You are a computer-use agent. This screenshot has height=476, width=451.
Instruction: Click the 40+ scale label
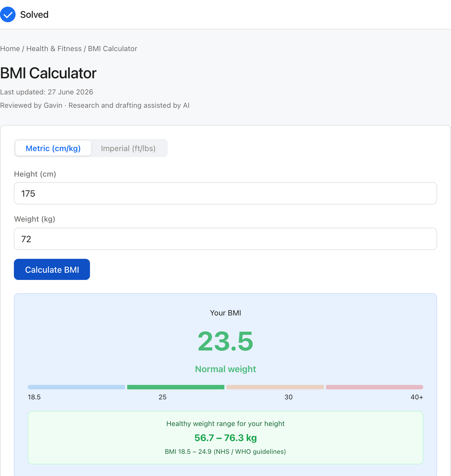point(417,397)
